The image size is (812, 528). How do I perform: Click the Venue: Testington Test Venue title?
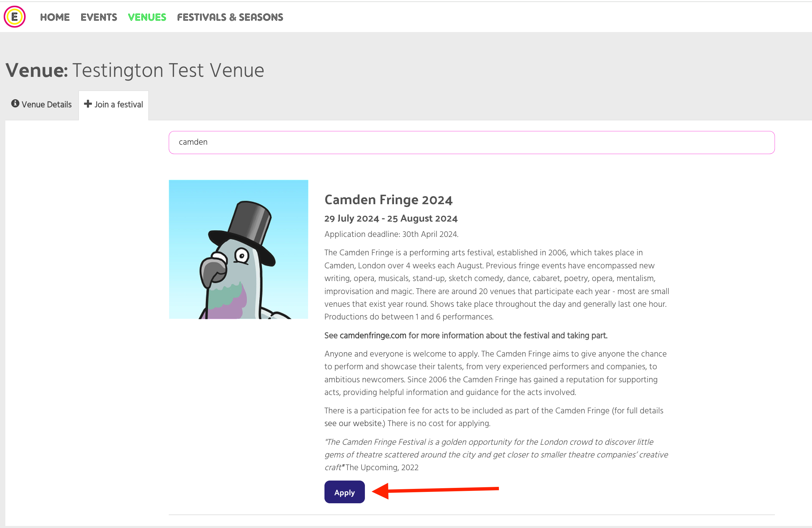pos(135,70)
